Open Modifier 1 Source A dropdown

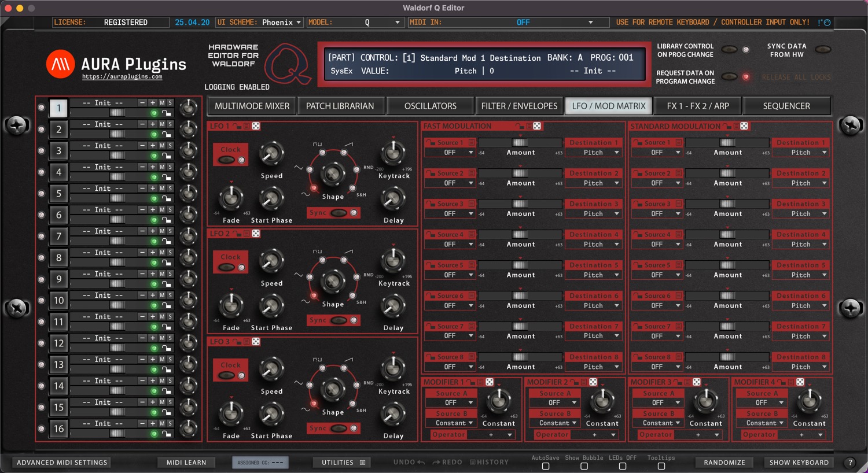coord(451,403)
